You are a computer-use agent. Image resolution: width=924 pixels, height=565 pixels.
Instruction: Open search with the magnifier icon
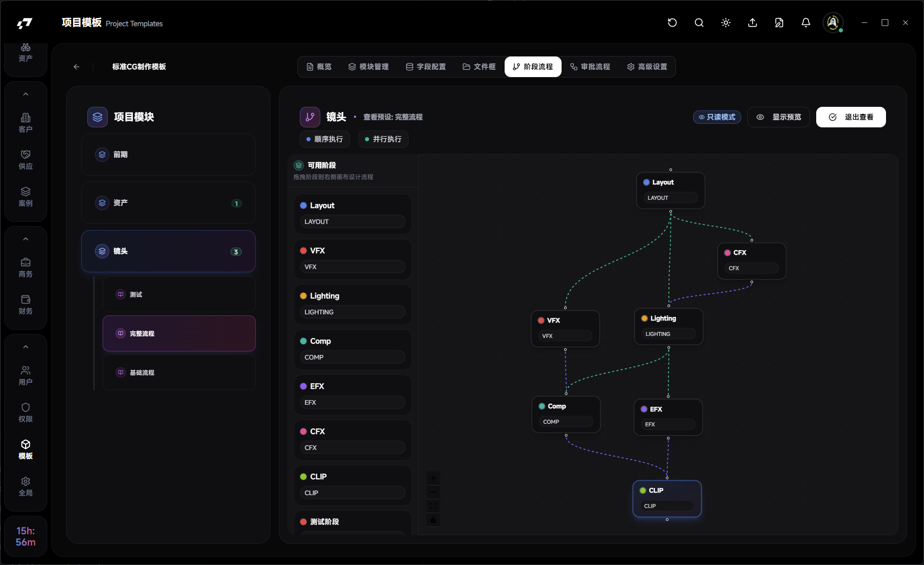click(x=699, y=23)
